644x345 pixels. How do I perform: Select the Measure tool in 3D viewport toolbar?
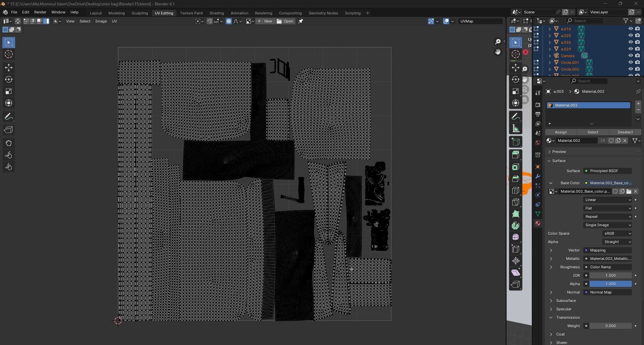(516, 128)
